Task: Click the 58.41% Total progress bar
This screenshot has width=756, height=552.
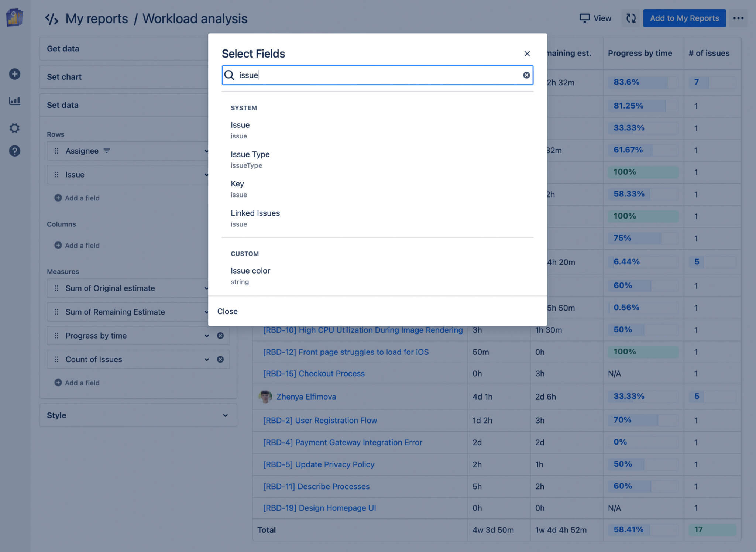Action: point(629,529)
